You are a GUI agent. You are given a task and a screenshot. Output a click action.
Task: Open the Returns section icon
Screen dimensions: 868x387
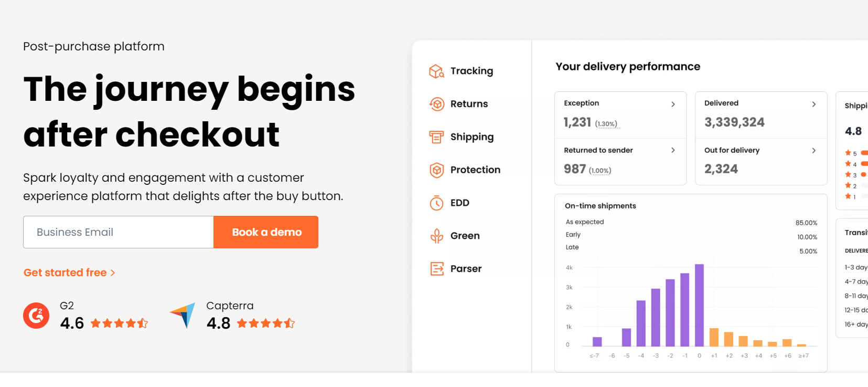pos(436,103)
